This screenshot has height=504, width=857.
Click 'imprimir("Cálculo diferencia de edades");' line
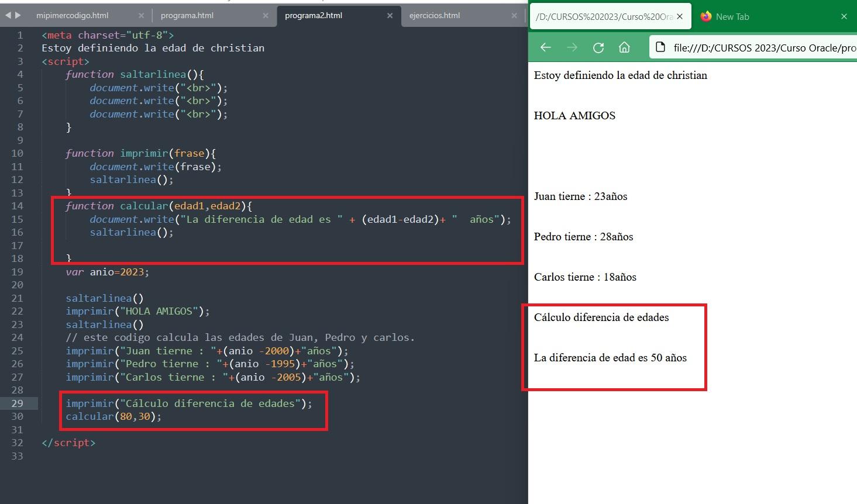pyautogui.click(x=189, y=403)
